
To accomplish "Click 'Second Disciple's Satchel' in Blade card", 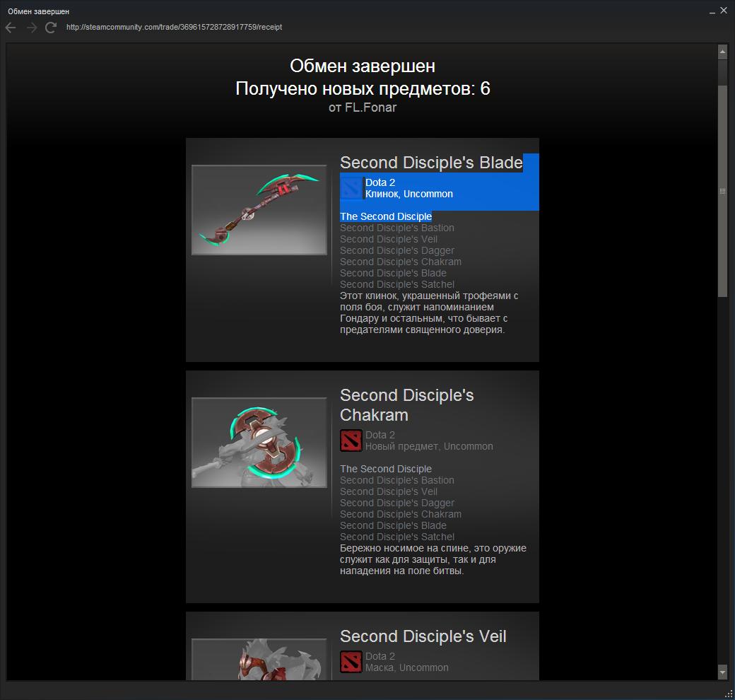I will pyautogui.click(x=397, y=284).
